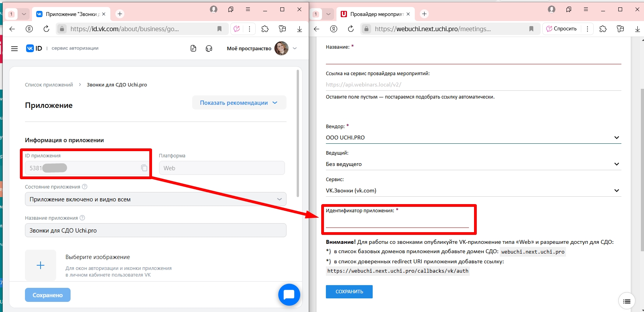644x312 pixels.
Task: Click the webuchi.next.uchi.pro domain text
Action: point(533,252)
